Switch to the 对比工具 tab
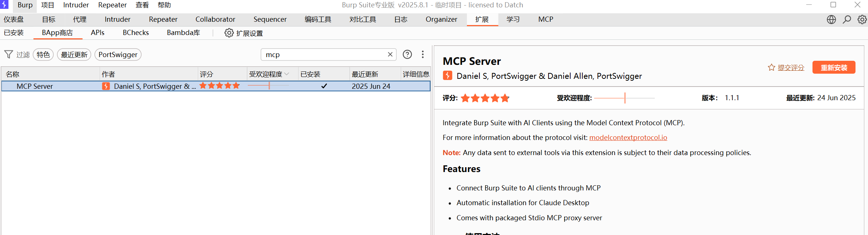This screenshot has height=235, width=868. click(x=363, y=20)
